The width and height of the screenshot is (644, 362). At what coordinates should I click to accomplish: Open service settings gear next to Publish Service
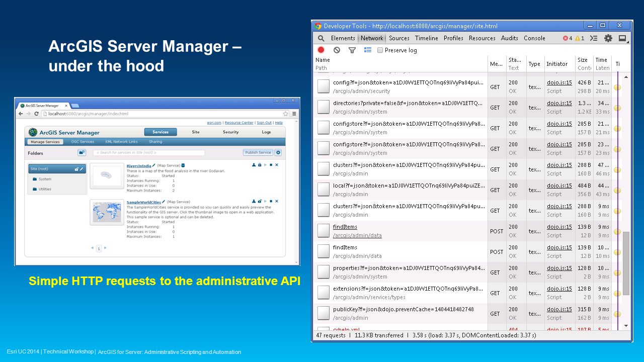278,152
